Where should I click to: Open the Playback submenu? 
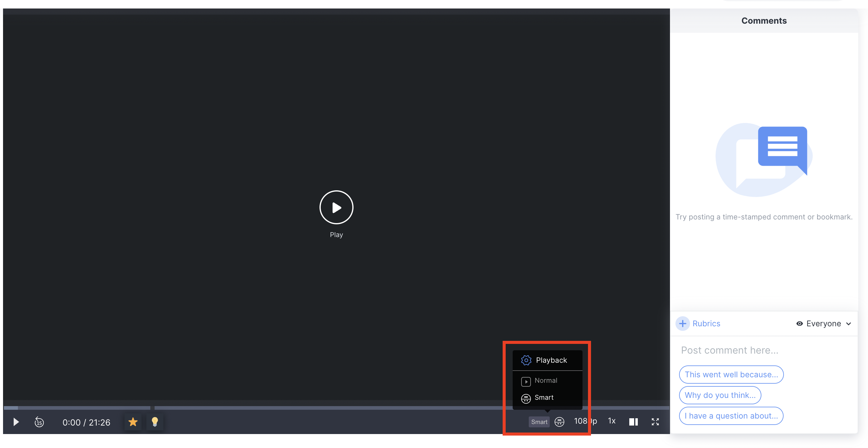pos(549,359)
